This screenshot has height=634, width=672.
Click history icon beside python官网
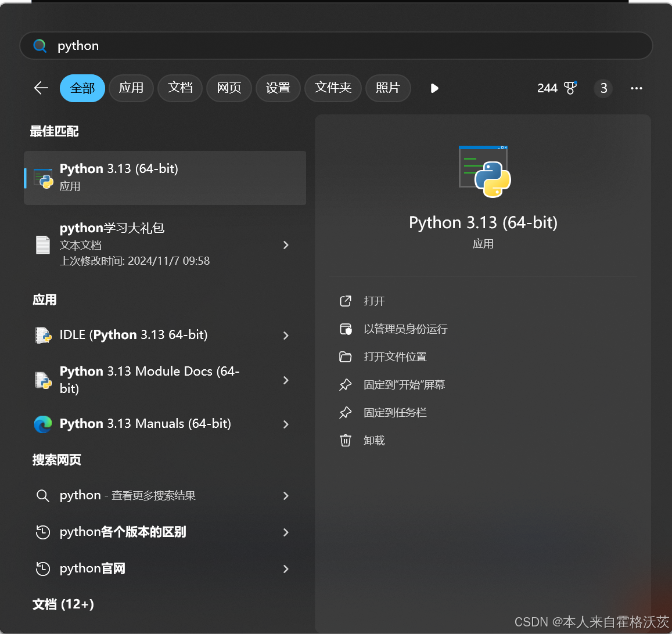coord(43,569)
